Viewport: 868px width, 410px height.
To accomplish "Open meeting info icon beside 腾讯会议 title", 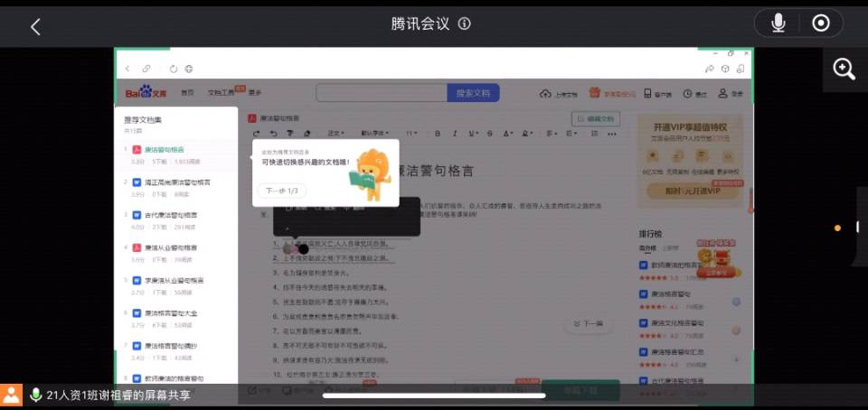I will [x=464, y=24].
